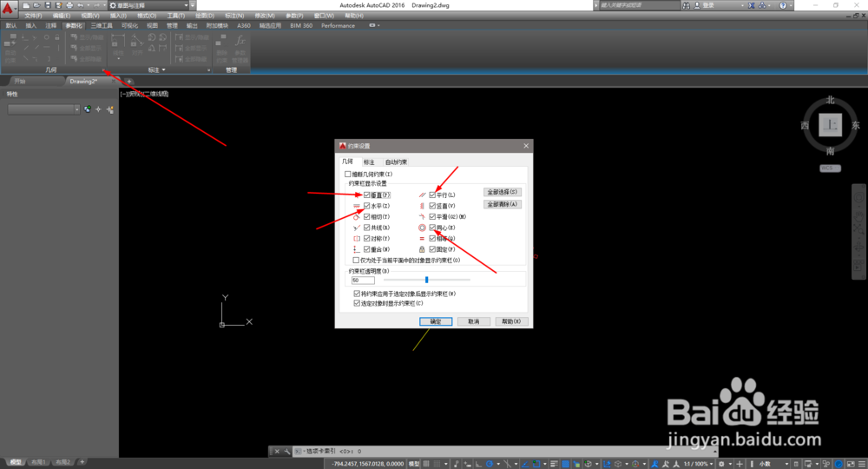Click the Auto Constrain icon in 几何 panel
The height and width of the screenshot is (469, 868).
(x=10, y=40)
